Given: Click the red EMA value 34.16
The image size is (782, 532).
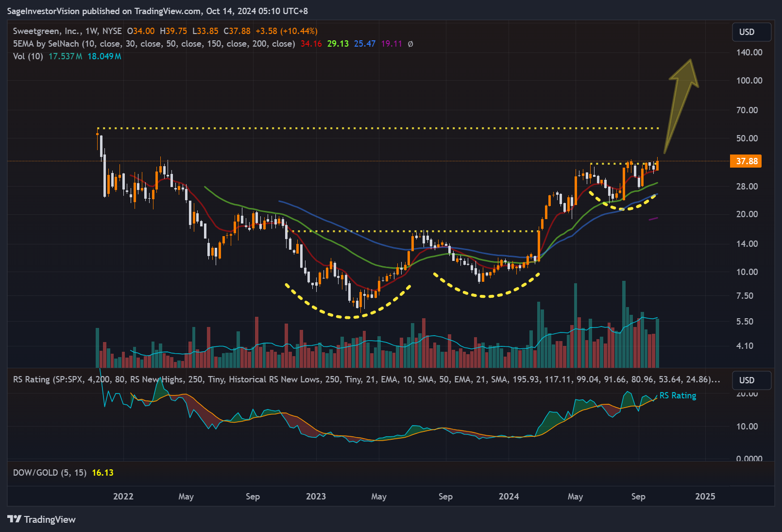Looking at the screenshot, I should tap(311, 44).
